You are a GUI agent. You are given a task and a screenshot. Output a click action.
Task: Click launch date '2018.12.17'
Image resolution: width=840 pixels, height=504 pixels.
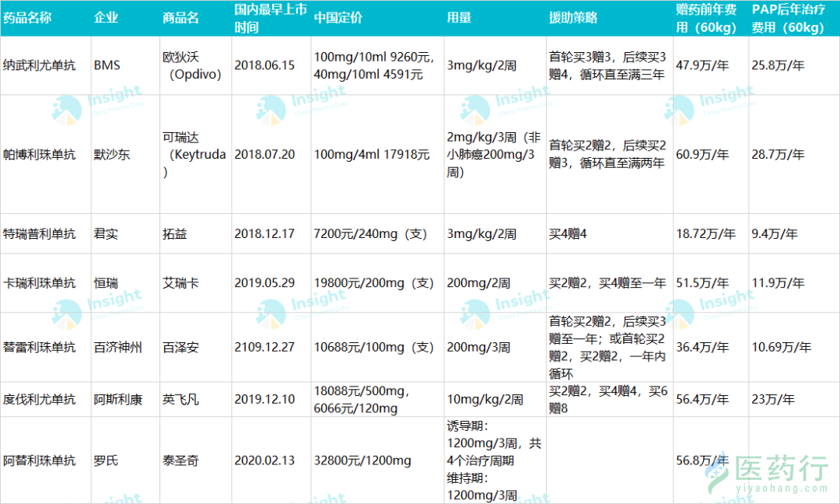pos(264,234)
